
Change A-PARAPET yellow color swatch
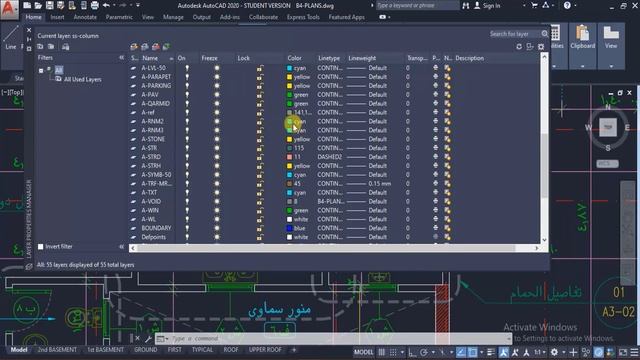pyautogui.click(x=289, y=77)
